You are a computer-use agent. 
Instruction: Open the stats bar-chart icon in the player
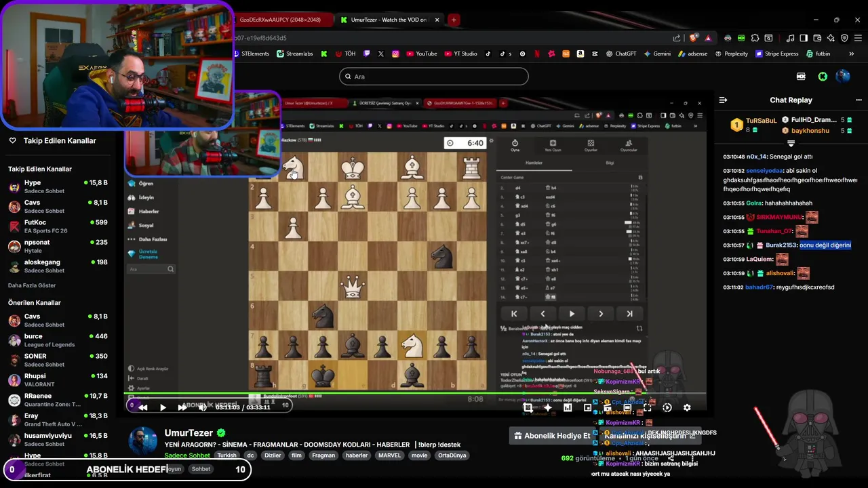tap(568, 407)
